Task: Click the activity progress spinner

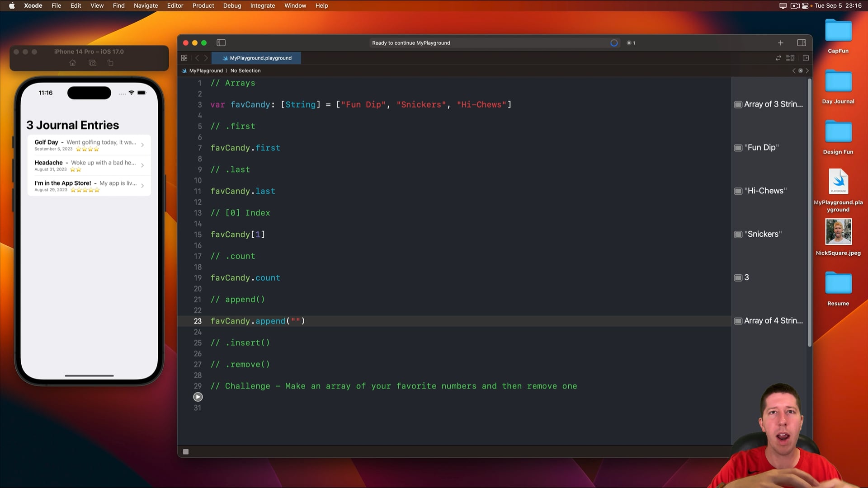Action: [x=614, y=43]
